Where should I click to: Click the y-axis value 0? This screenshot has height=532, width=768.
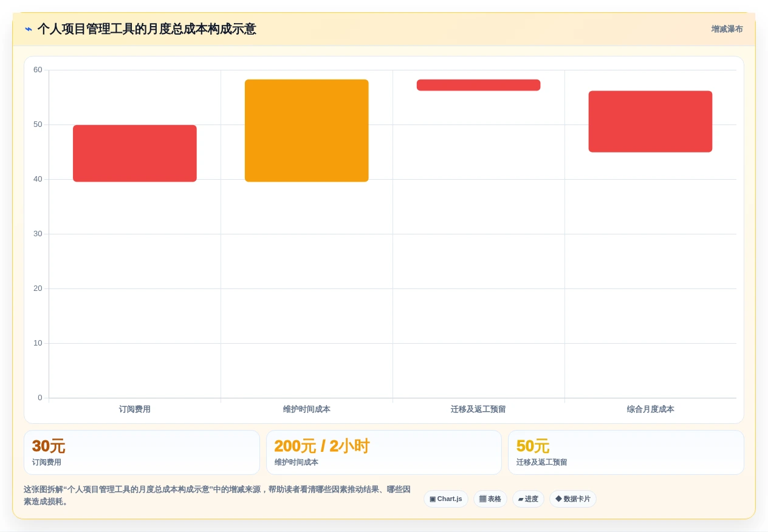pos(40,398)
